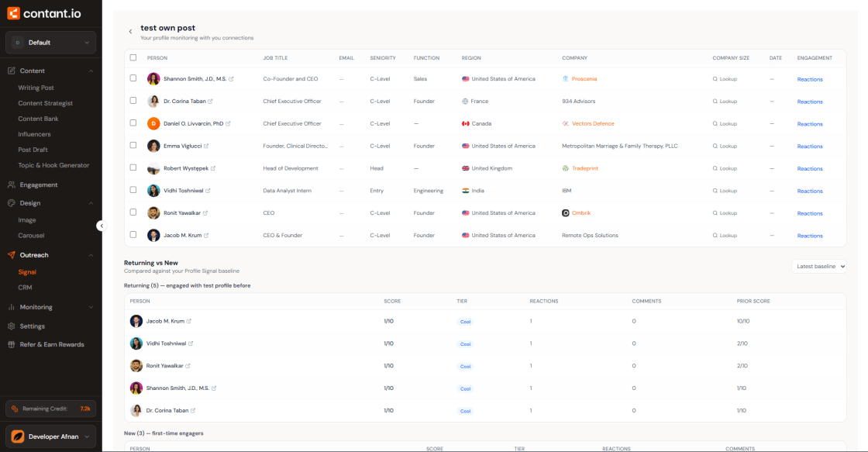868x452 pixels.
Task: Click Daniel O. Livvarcin's orange D avatar
Action: tap(153, 123)
